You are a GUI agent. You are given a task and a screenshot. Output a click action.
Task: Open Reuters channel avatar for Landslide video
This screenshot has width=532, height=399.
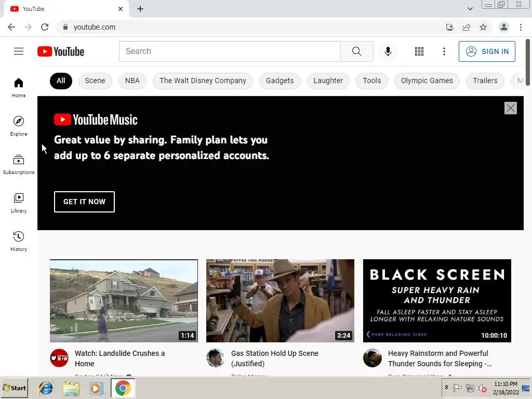(59, 358)
